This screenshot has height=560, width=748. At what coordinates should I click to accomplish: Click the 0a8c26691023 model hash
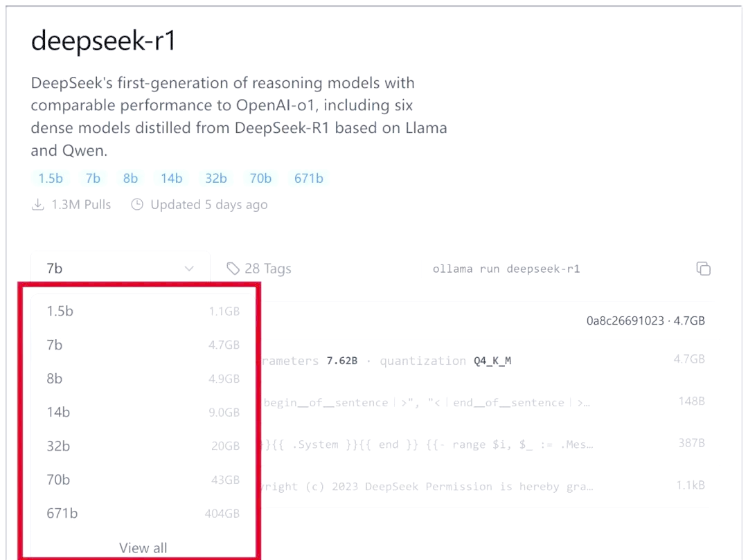coord(625,321)
